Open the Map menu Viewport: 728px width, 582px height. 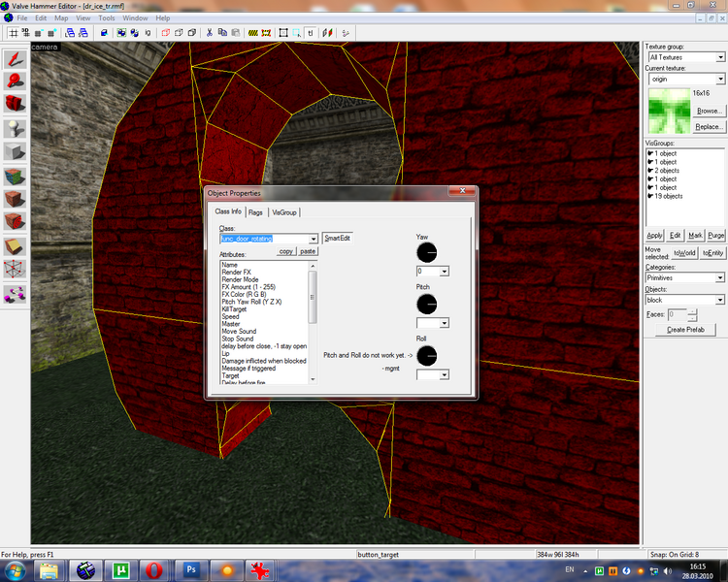[61, 18]
